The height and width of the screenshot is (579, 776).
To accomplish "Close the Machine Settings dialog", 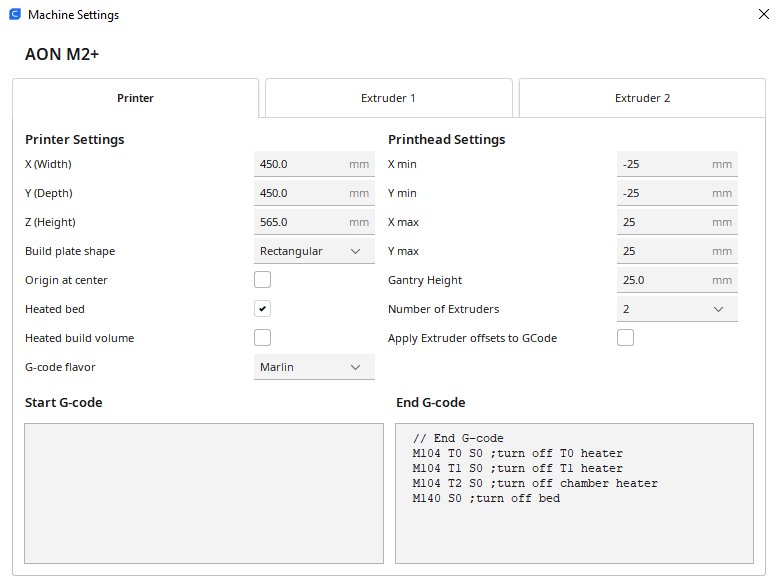I will pyautogui.click(x=764, y=14).
